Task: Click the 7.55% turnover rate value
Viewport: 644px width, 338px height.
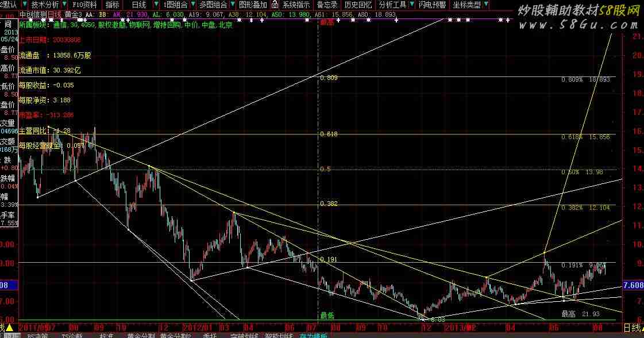Action: 9,223
